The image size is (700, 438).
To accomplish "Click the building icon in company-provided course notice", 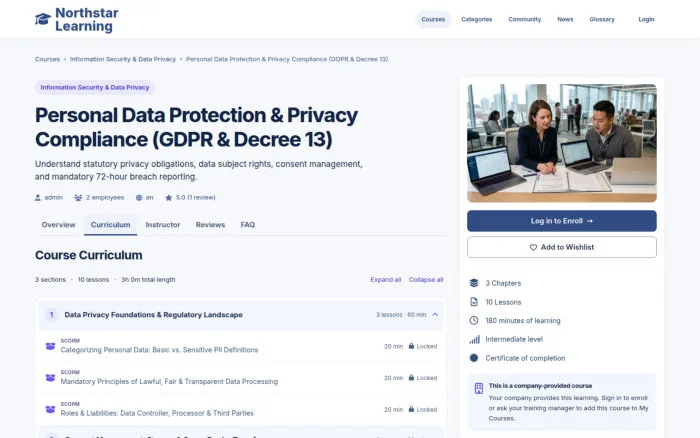I will pyautogui.click(x=479, y=388).
